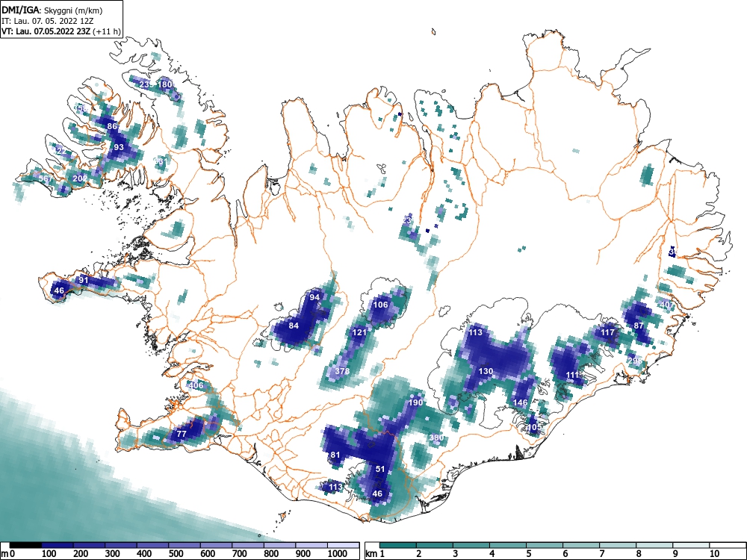747x560 pixels.
Task: Click the kilometre legend tick label 7
Action: coord(601,554)
